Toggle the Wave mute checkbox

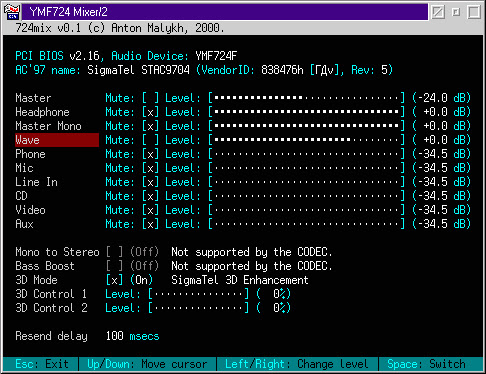coord(150,140)
